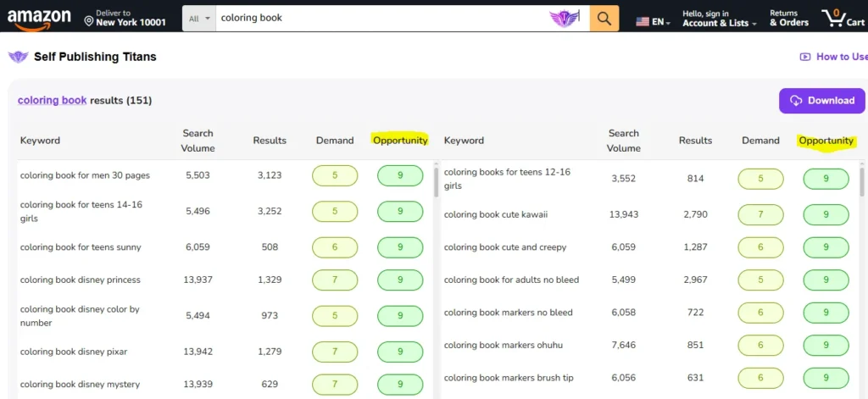Image resolution: width=868 pixels, height=399 pixels.
Task: Expand Account & Lists menu
Action: tap(719, 19)
